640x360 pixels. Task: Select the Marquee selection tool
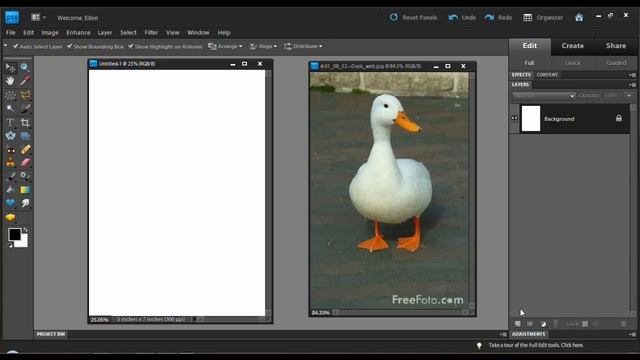[10, 96]
